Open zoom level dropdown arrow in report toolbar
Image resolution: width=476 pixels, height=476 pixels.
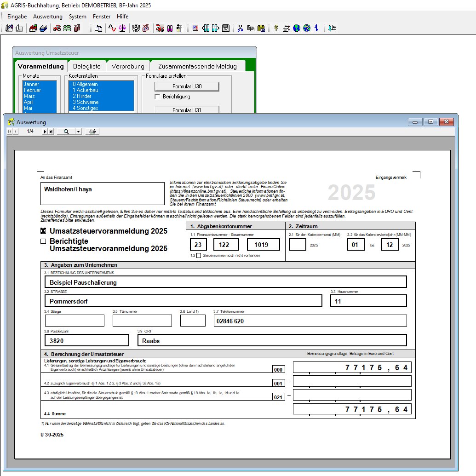click(78, 132)
